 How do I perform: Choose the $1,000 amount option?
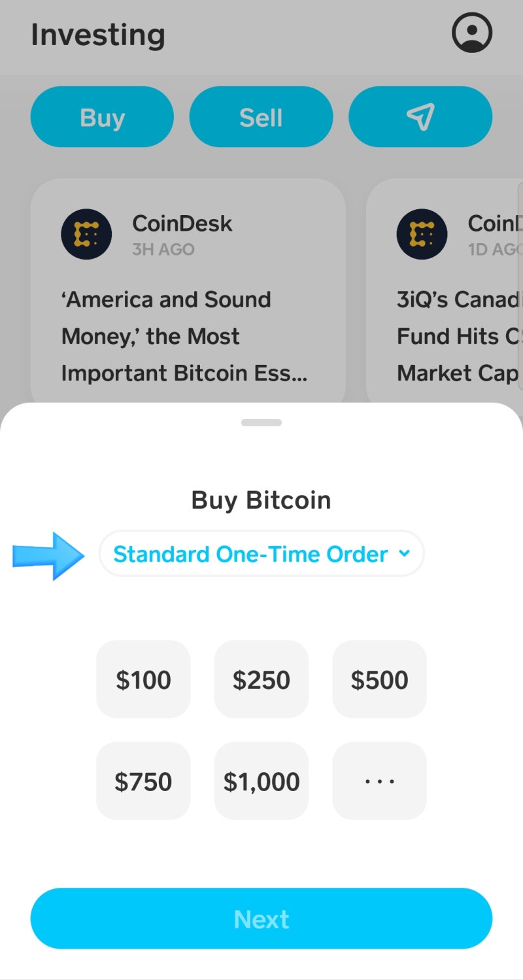coord(261,781)
